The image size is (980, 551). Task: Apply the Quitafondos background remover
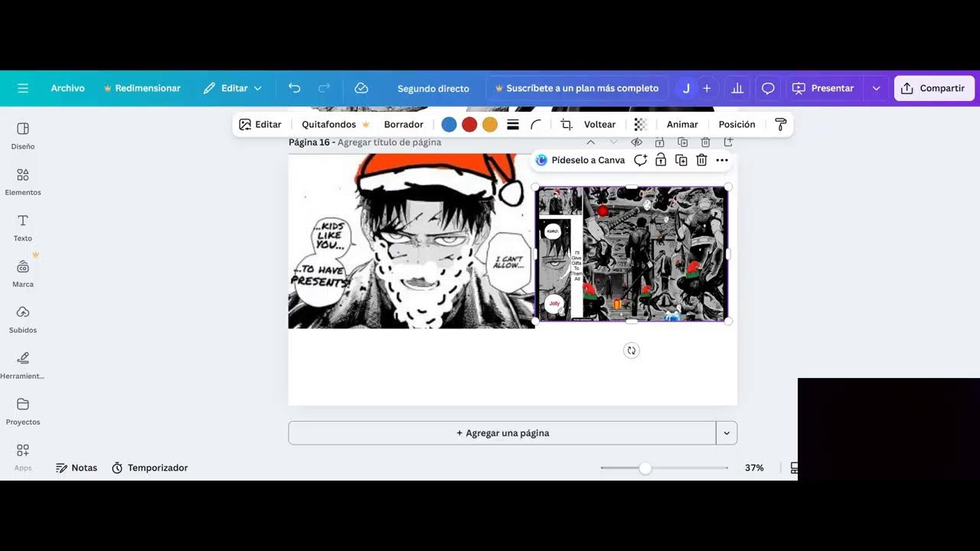[335, 124]
